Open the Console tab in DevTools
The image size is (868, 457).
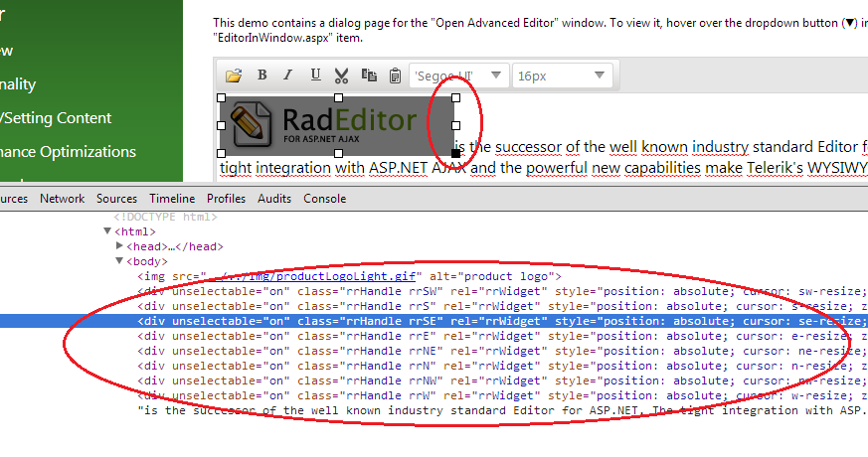(x=324, y=199)
